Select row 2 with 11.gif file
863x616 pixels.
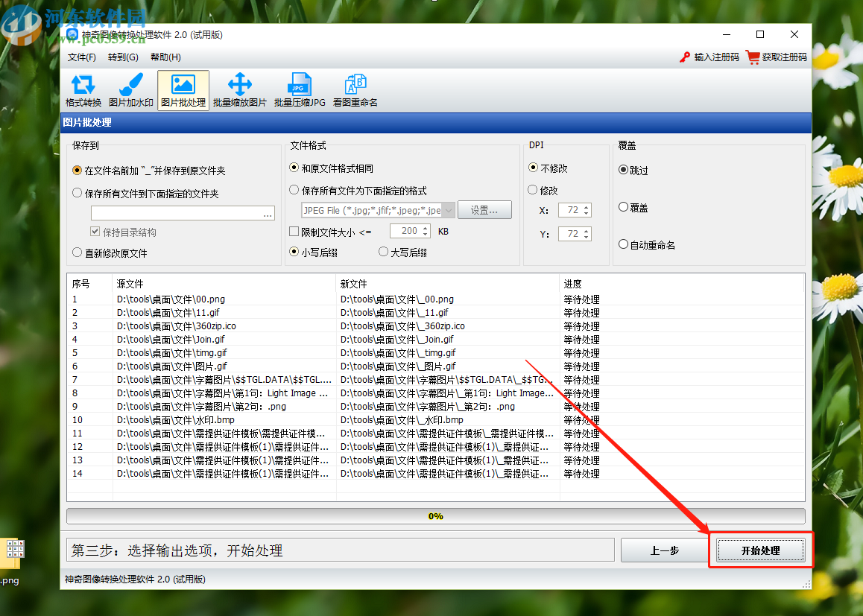pos(435,312)
